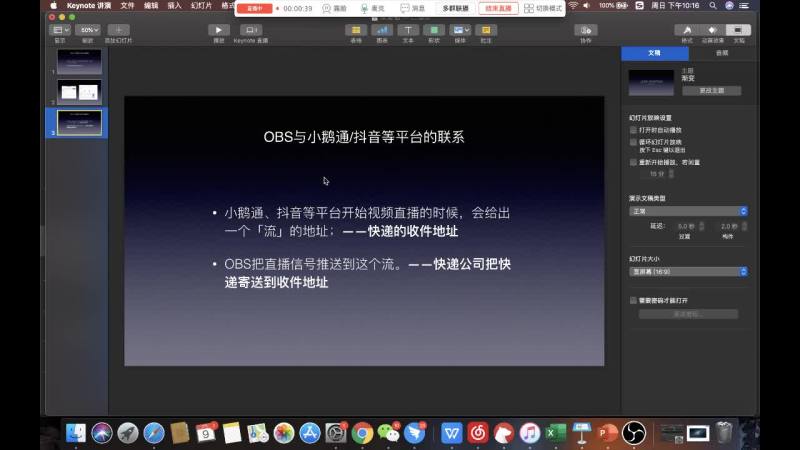Adjust the idle minutes stepper

[x=671, y=174]
